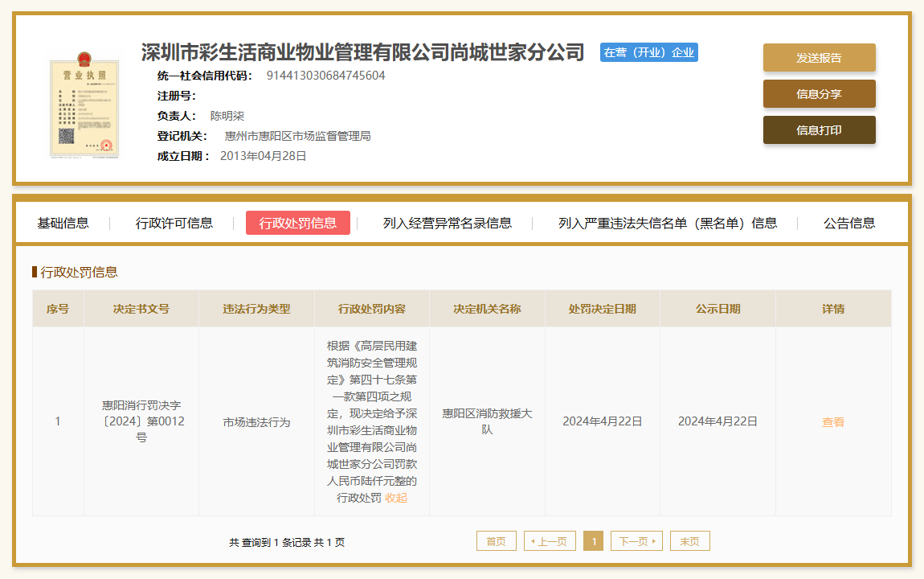Click 查看 to view penalty details
The image size is (924, 579).
833,422
